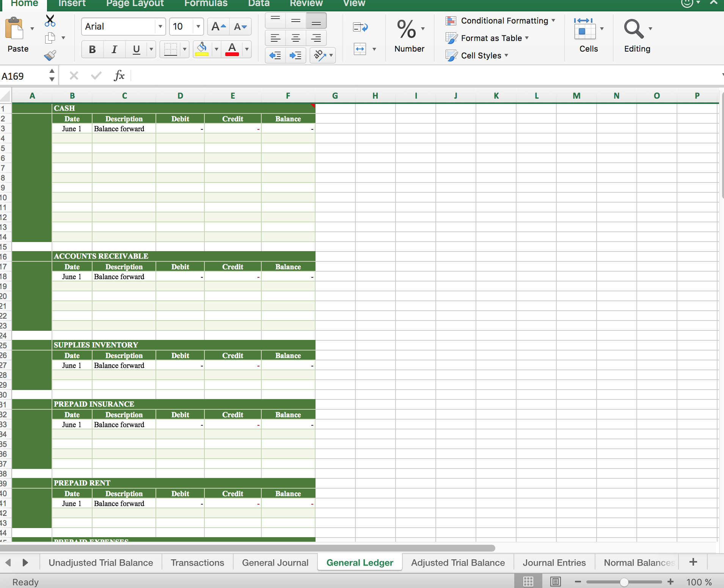Select the Format Painter brush
This screenshot has width=724, height=588.
point(50,55)
